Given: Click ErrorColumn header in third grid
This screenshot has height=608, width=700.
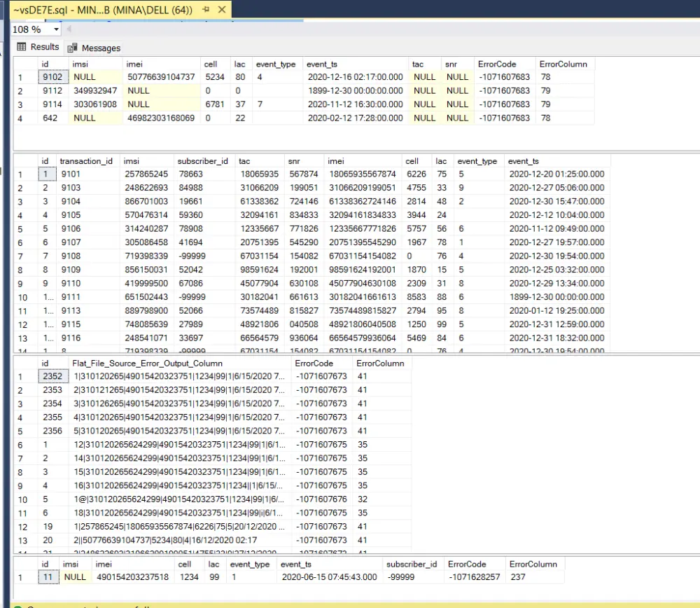Looking at the screenshot, I should coord(380,364).
